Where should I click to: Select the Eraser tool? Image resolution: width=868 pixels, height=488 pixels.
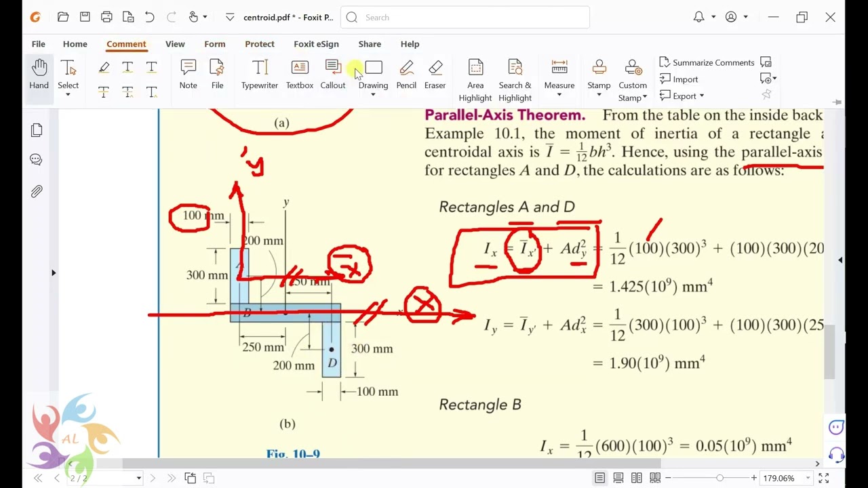coord(435,75)
